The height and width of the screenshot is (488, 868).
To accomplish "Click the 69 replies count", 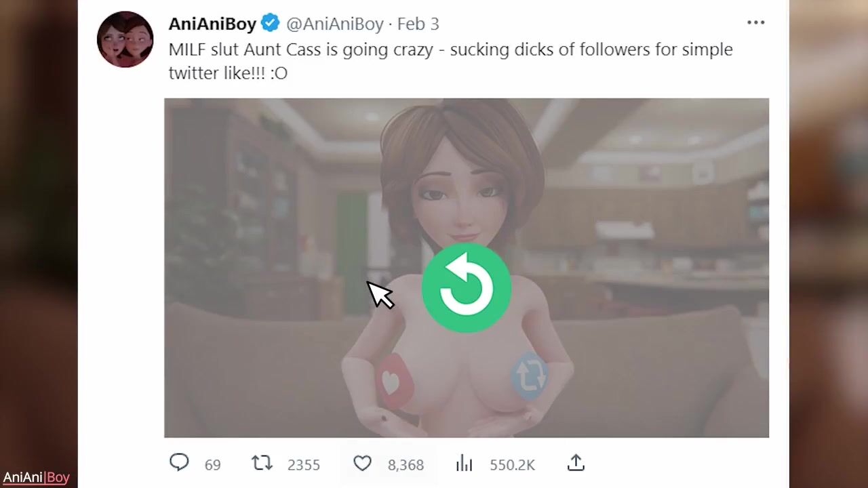I will coord(212,465).
